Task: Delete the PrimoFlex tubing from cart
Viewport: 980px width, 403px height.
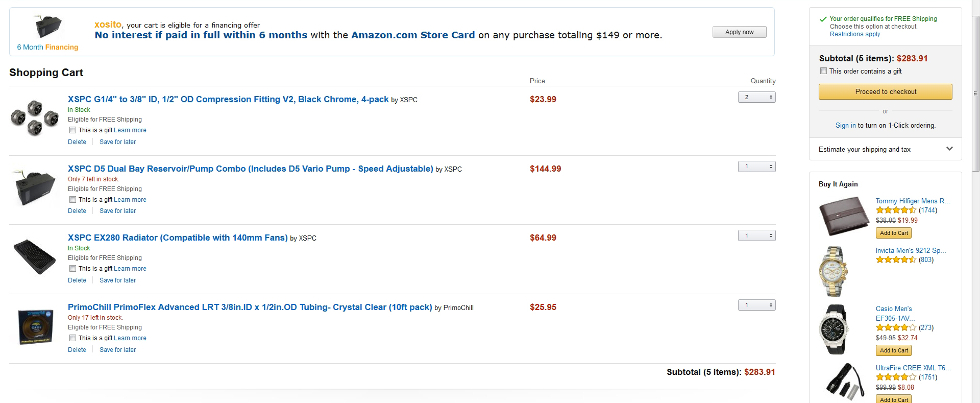Action: [x=77, y=350]
